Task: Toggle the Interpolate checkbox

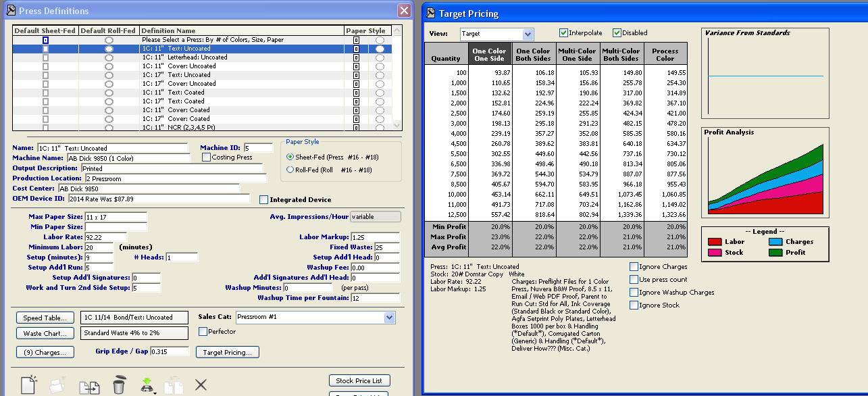Action: [564, 33]
